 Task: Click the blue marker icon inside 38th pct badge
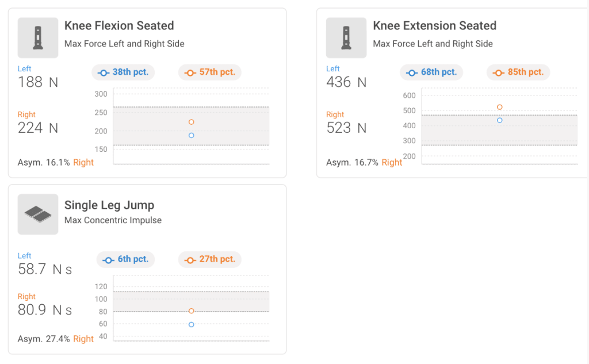104,72
